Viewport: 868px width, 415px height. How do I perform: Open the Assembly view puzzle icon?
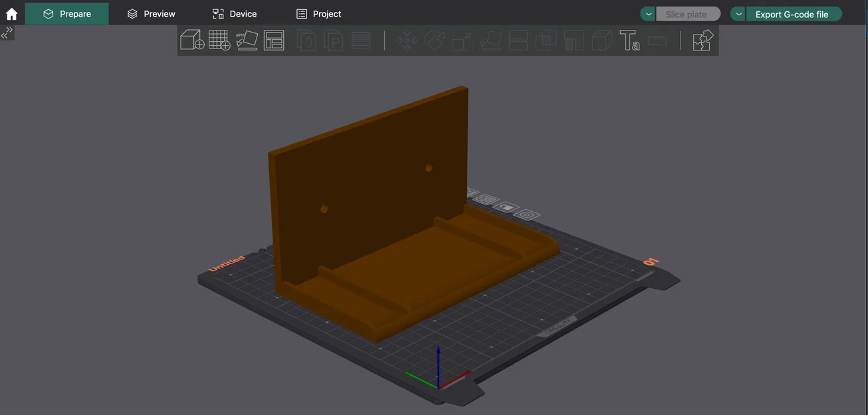703,40
